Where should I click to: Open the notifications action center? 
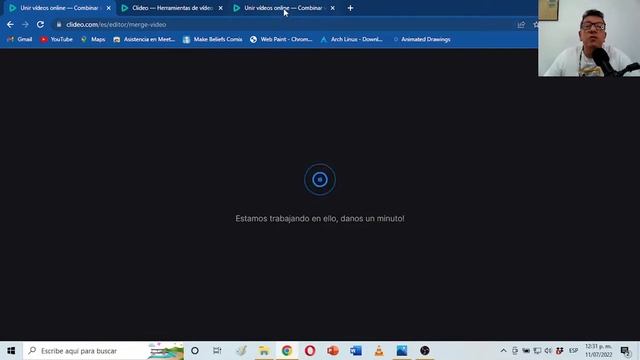tap(625, 351)
